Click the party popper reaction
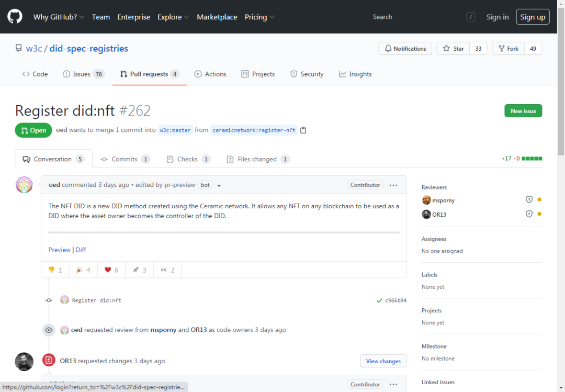 coord(83,270)
